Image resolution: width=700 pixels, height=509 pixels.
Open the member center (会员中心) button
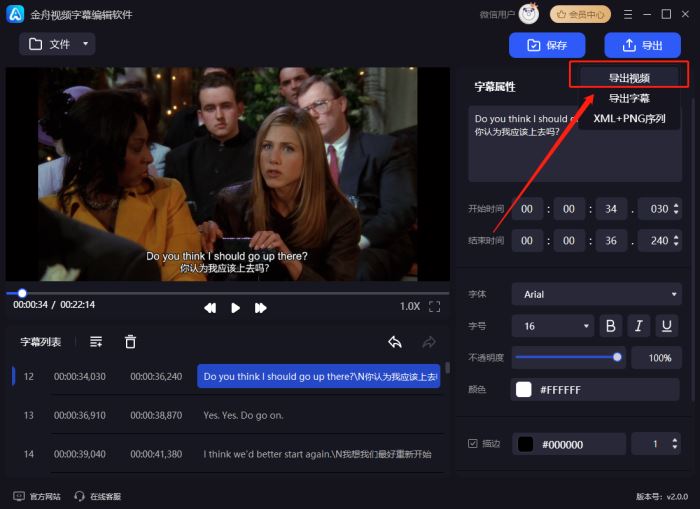[x=580, y=14]
